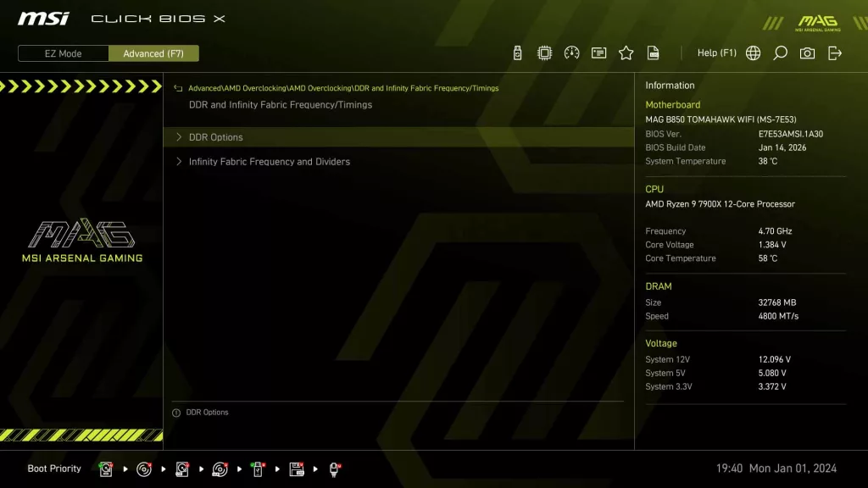This screenshot has height=488, width=868.
Task: Click the network cable boot priority device
Action: [335, 469]
